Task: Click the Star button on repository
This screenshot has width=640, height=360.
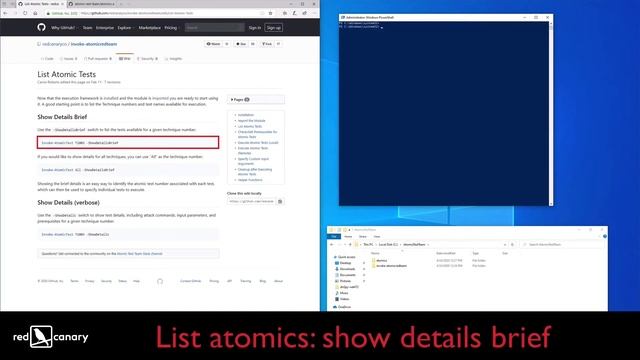Action: tap(241, 44)
